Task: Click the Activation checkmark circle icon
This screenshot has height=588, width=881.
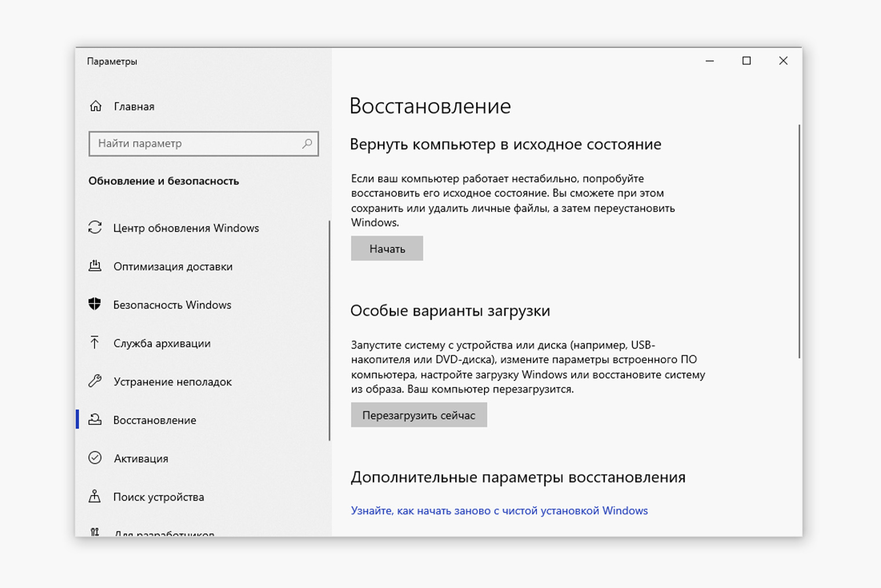Action: click(x=95, y=458)
